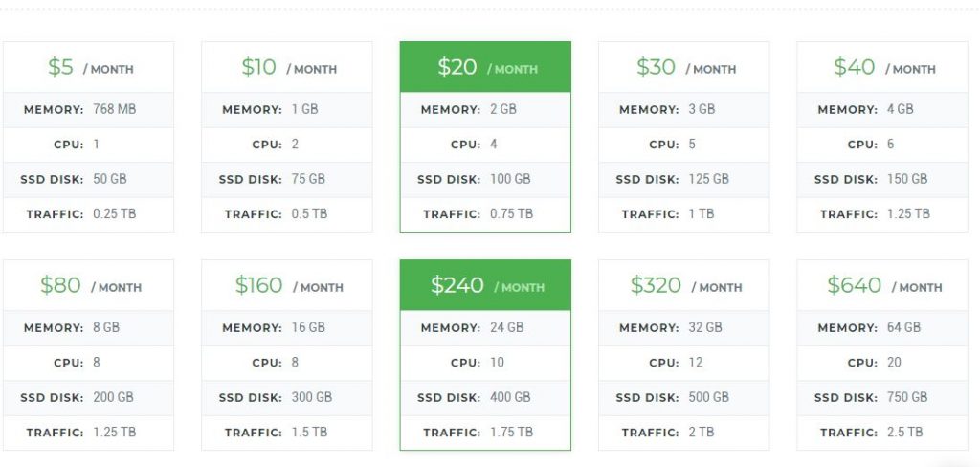Select the highlighted green $240 / month header
Viewport: 980px width, 467px height.
tap(485, 286)
